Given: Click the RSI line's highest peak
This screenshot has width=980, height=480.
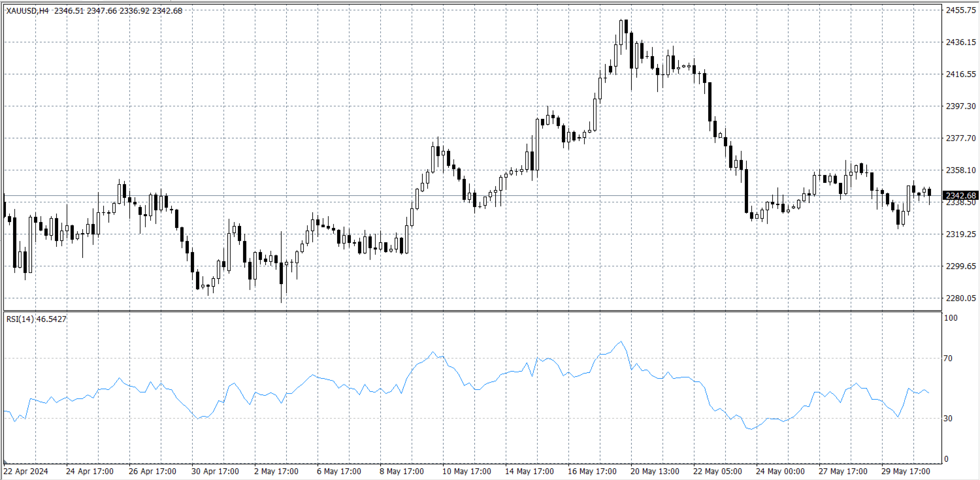Looking at the screenshot, I should click(621, 341).
